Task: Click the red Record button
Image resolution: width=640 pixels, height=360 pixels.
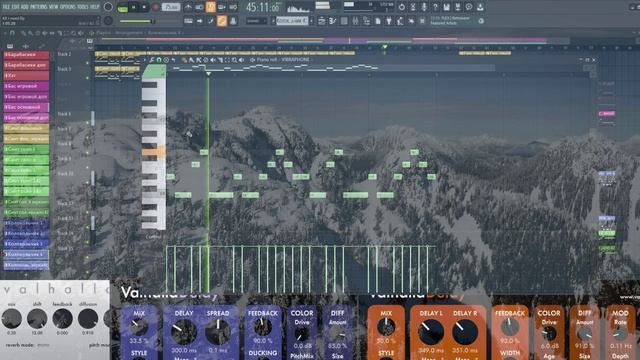Action: click(x=156, y=7)
